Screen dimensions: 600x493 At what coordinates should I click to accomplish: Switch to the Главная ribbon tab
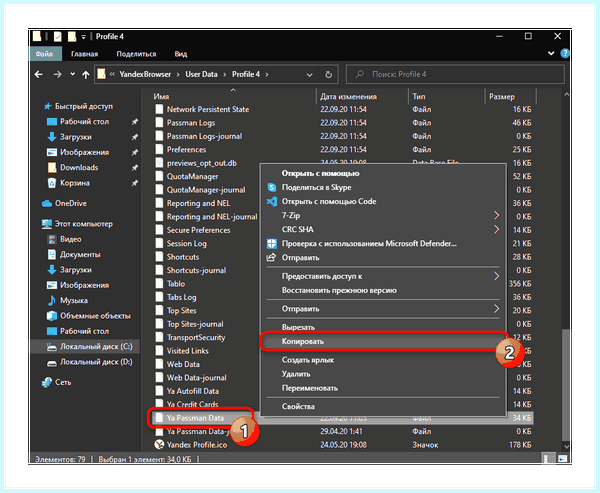pos(85,54)
